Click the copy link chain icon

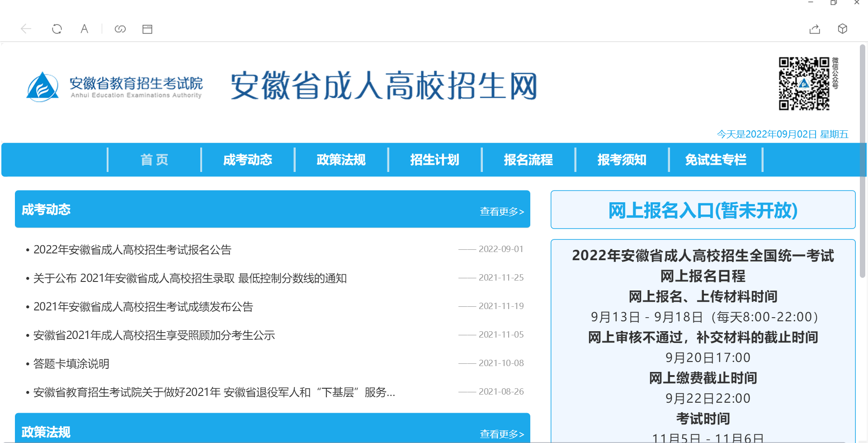pyautogui.click(x=120, y=29)
